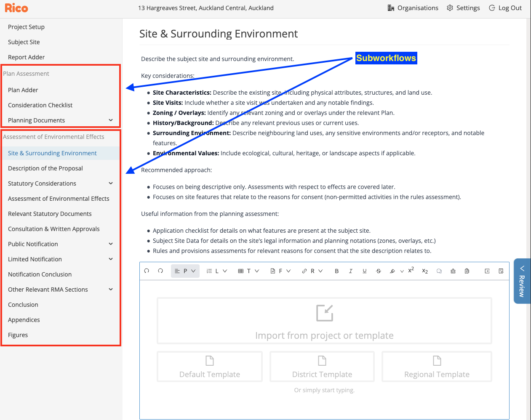Image resolution: width=531 pixels, height=420 pixels.
Task: Open Report Adder in sidebar
Action: tap(26, 57)
